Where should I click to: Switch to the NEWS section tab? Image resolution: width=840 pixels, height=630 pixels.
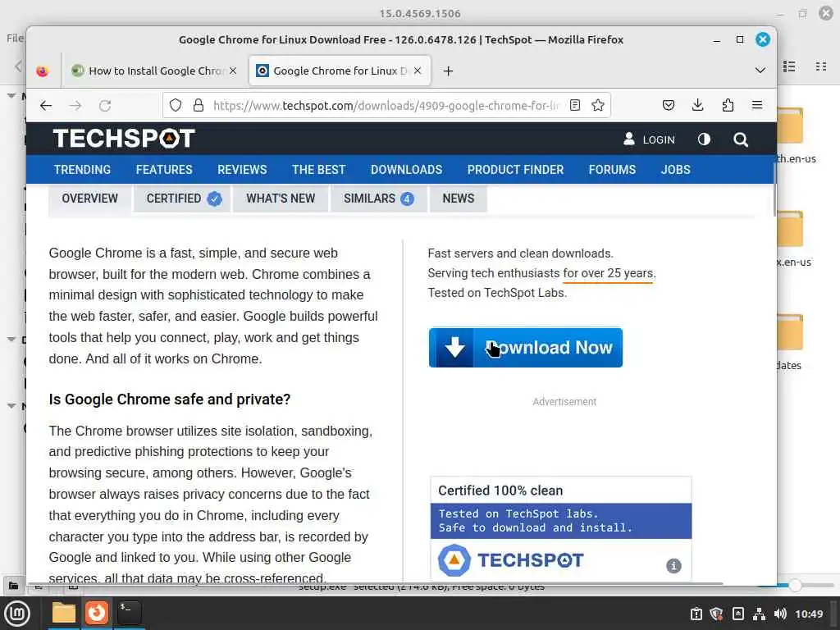coord(459,199)
